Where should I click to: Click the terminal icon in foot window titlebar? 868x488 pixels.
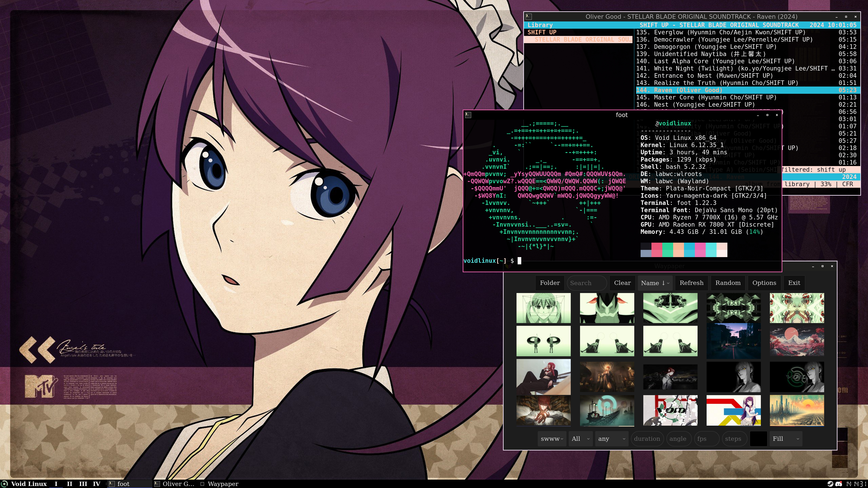468,115
